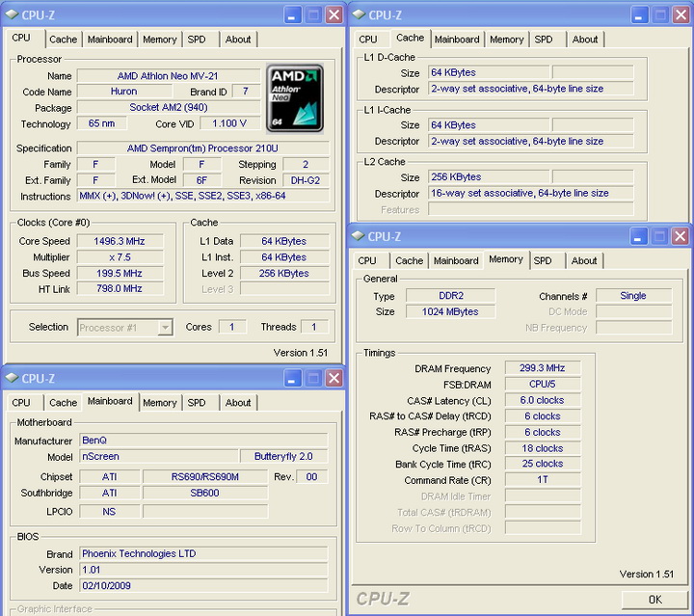Click the 'Socket AM2 (940)' package value

click(168, 108)
